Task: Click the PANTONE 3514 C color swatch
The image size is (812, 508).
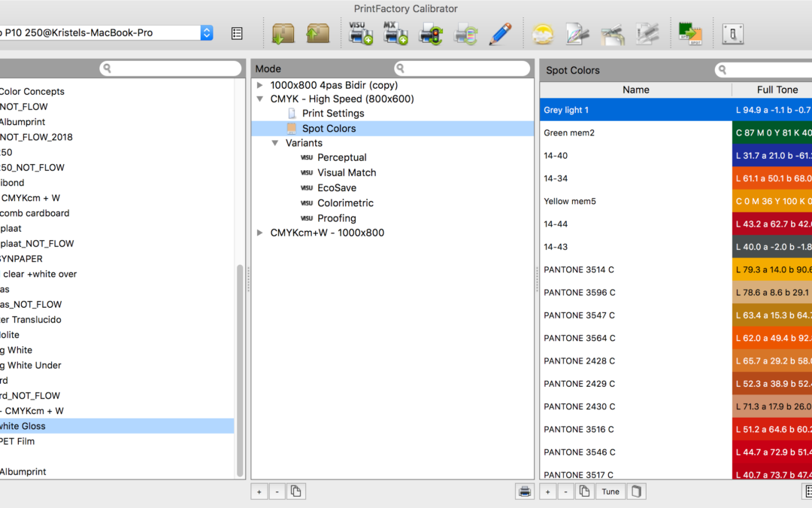Action: point(771,270)
